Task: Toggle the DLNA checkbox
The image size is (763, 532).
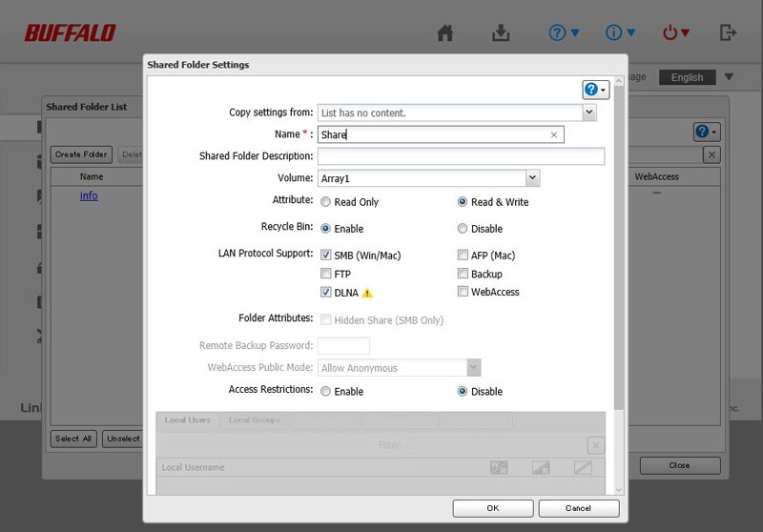Action: [x=325, y=292]
